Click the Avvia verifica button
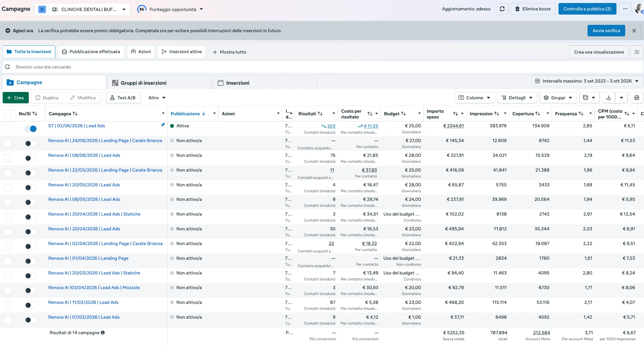The height and width of the screenshot is (346, 644). 606,31
